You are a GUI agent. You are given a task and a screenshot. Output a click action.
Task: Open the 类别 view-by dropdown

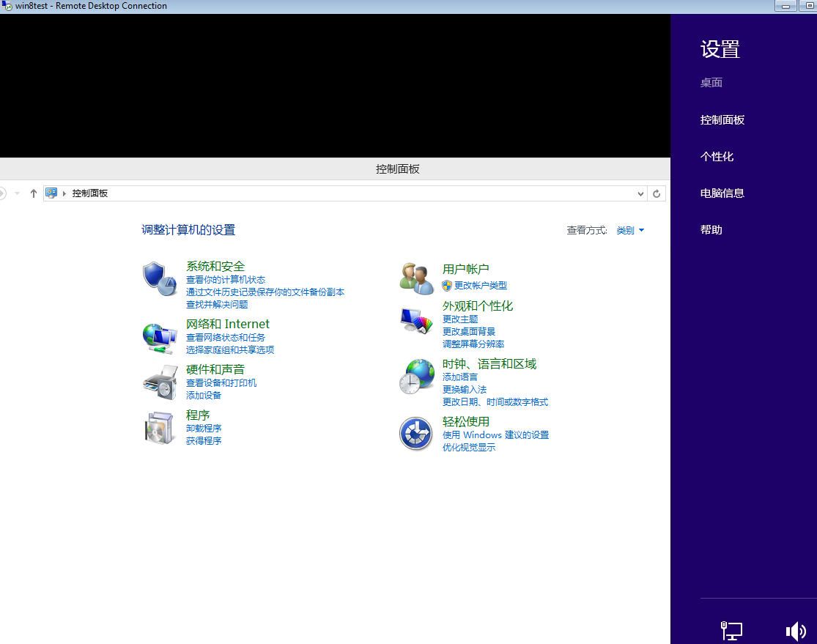pos(630,230)
